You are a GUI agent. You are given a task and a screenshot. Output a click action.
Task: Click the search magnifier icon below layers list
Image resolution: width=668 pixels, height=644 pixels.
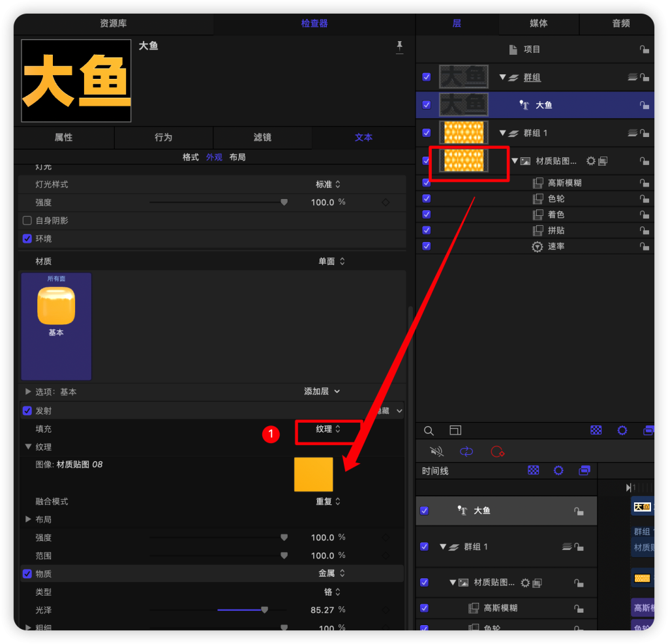(429, 431)
